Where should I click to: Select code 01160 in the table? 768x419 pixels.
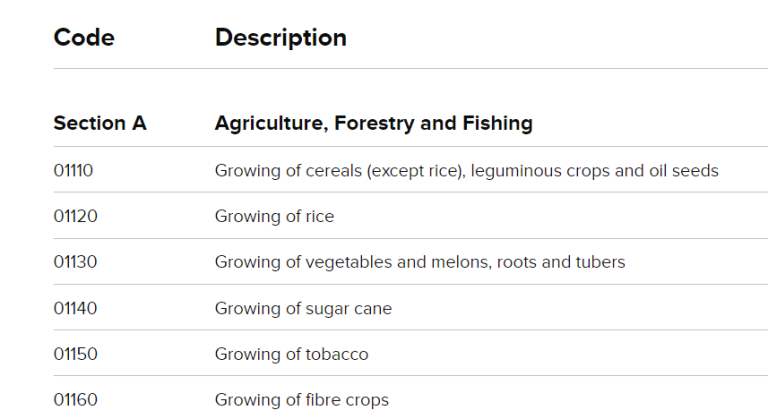(75, 401)
